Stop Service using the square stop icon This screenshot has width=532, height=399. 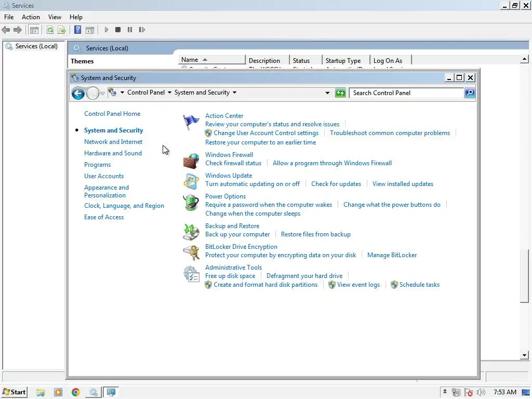[118, 30]
